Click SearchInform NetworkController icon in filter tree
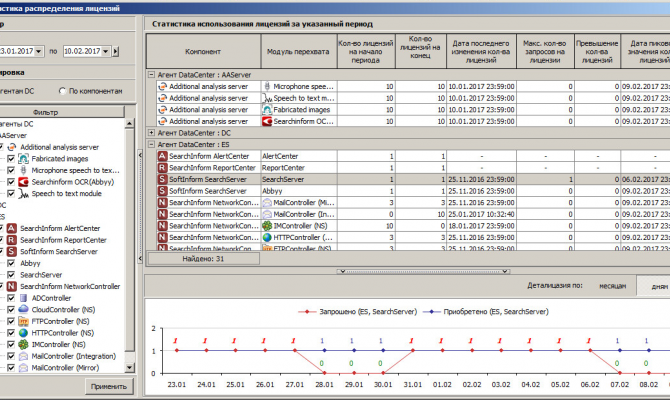 pyautogui.click(x=12, y=286)
